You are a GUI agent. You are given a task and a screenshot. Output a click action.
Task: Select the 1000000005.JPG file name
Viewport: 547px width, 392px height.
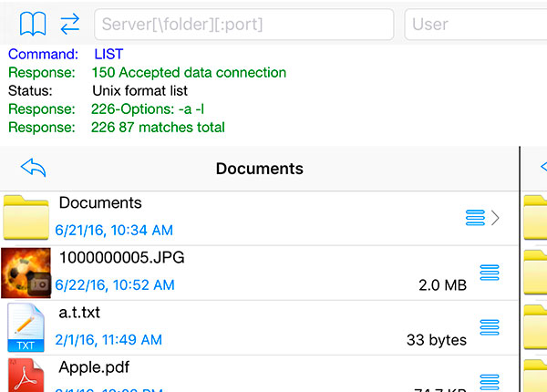[x=121, y=258]
